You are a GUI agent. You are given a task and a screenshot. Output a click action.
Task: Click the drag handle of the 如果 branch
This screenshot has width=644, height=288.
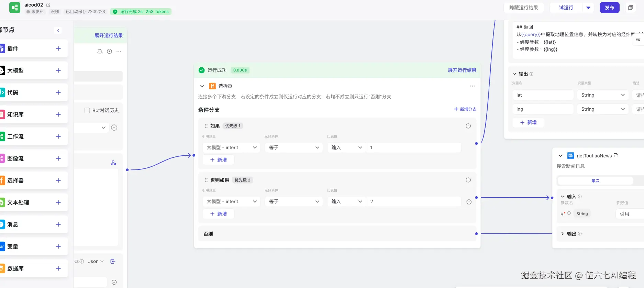206,126
